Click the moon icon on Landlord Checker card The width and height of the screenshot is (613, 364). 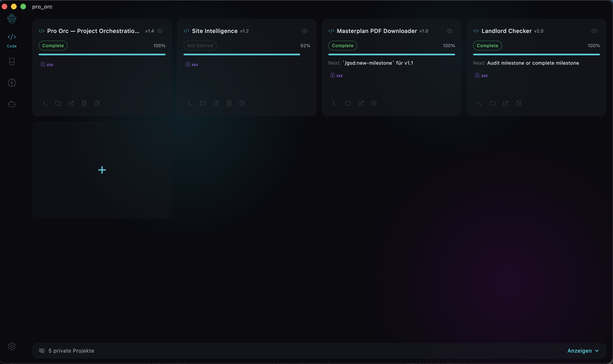[x=519, y=103]
